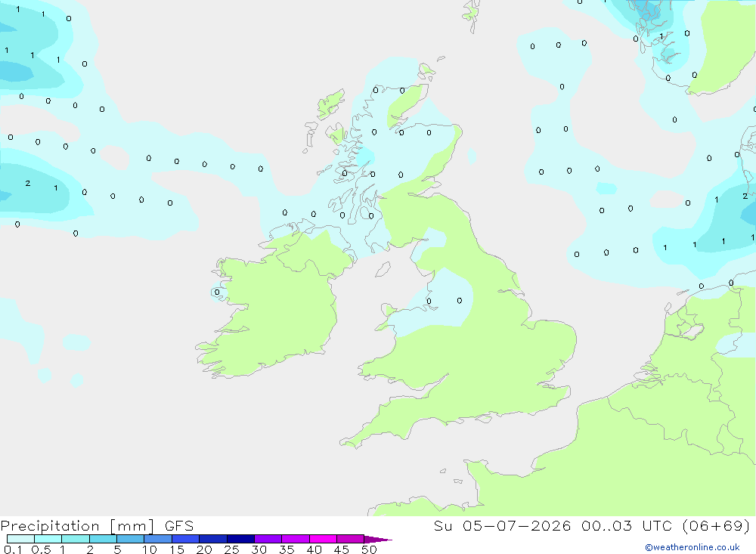Pick the 40–45 mm magenta legend swatch
This screenshot has height=554, width=756.
[x=323, y=539]
